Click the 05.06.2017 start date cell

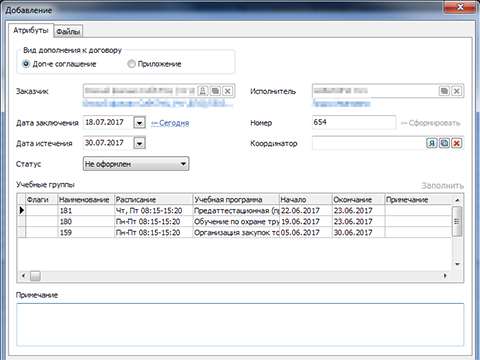coord(306,232)
